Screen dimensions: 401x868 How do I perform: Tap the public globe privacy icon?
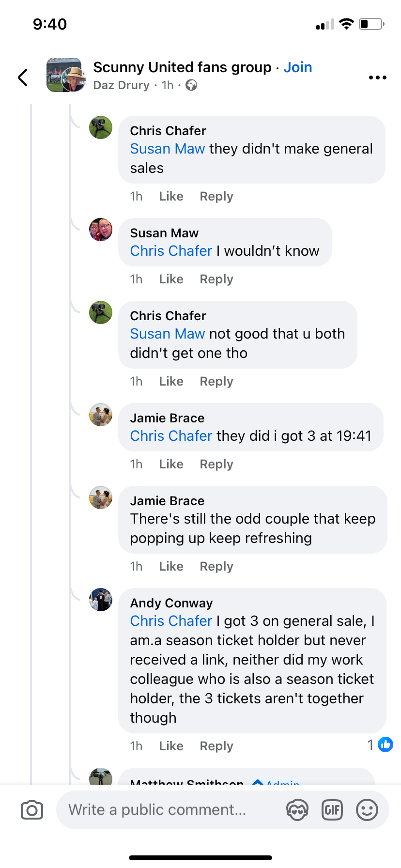tap(191, 85)
